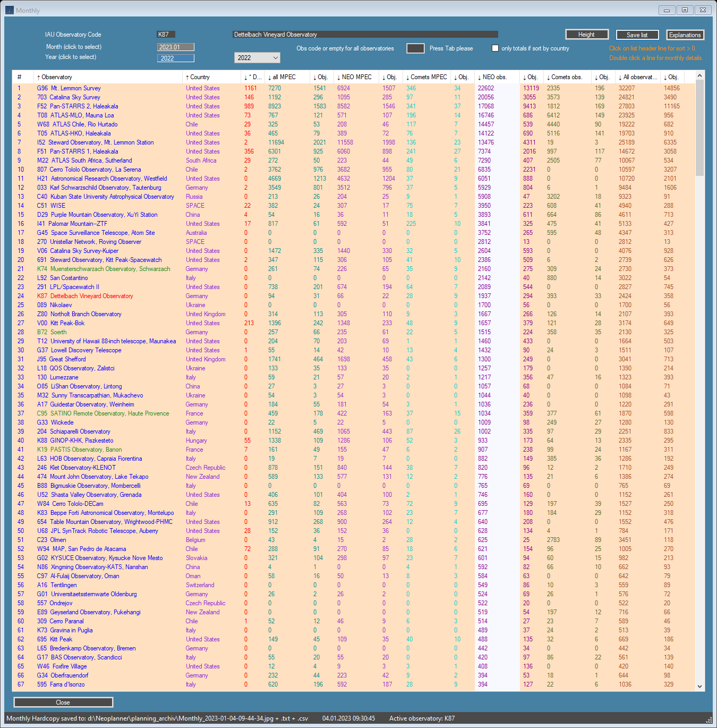The width and height of the screenshot is (717, 728).
Task: Select row 'G37 Lowell Discovery Telescope'
Action: [x=353, y=350]
